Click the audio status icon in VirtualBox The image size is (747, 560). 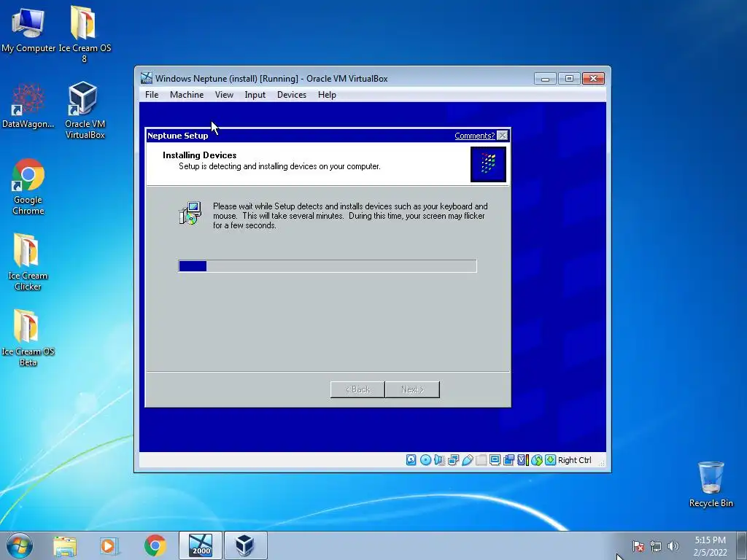(x=439, y=459)
